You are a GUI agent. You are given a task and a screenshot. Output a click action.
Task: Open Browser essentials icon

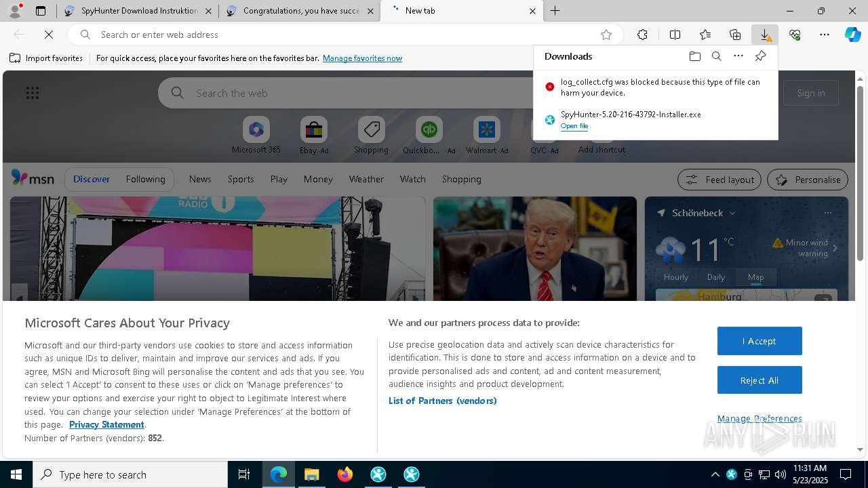(795, 35)
